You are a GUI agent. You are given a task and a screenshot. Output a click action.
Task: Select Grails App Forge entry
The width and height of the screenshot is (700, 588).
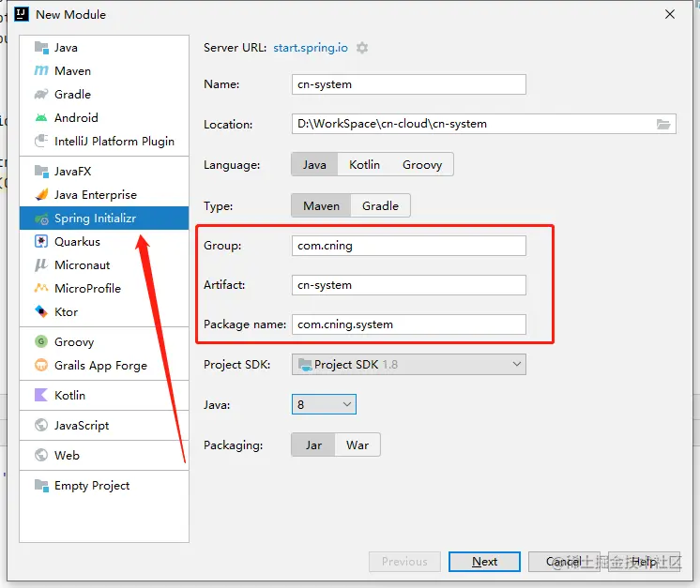click(104, 366)
